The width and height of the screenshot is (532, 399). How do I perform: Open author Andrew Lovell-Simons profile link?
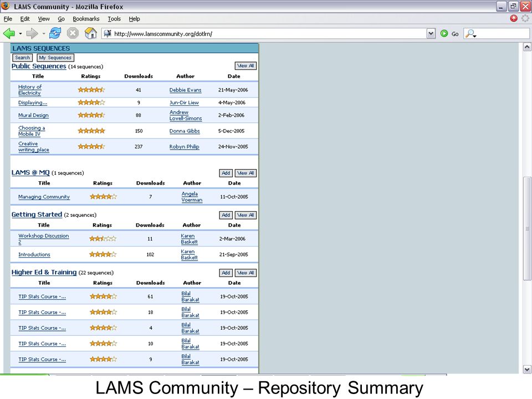(x=186, y=115)
